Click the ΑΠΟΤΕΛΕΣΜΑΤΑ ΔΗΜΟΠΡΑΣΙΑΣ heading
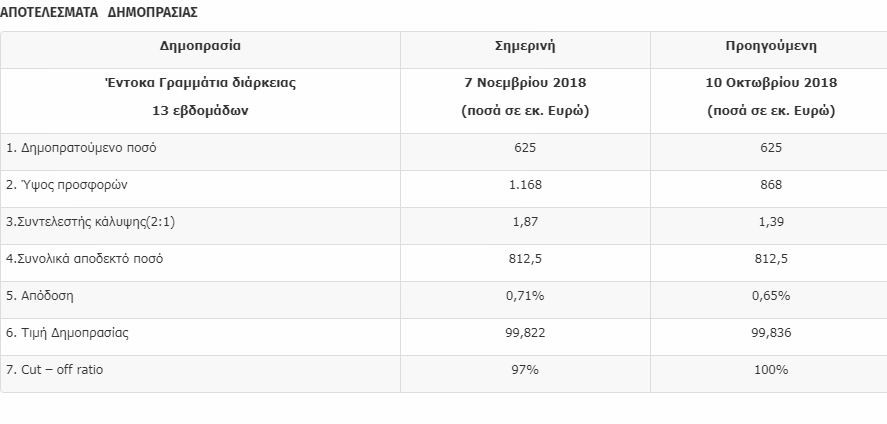 (x=98, y=13)
